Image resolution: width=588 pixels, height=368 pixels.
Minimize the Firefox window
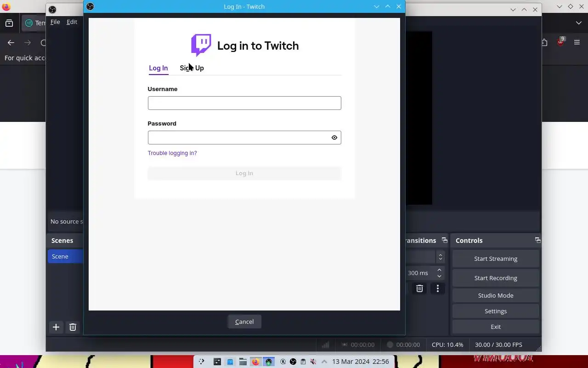560,6
